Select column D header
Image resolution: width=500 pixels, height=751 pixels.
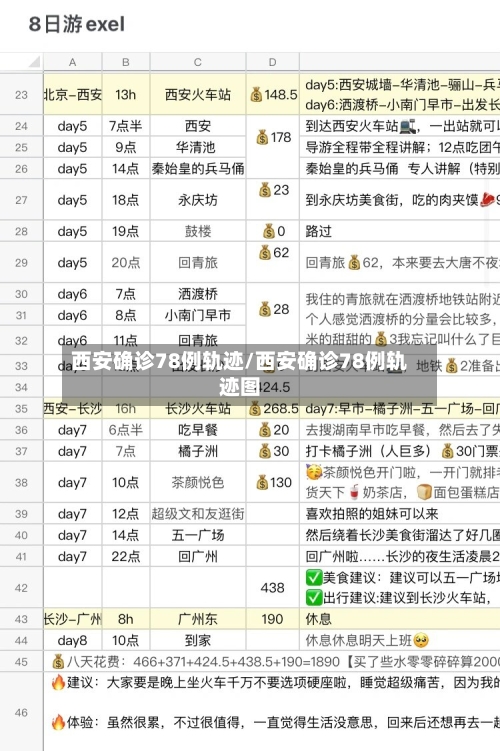coord(273,62)
